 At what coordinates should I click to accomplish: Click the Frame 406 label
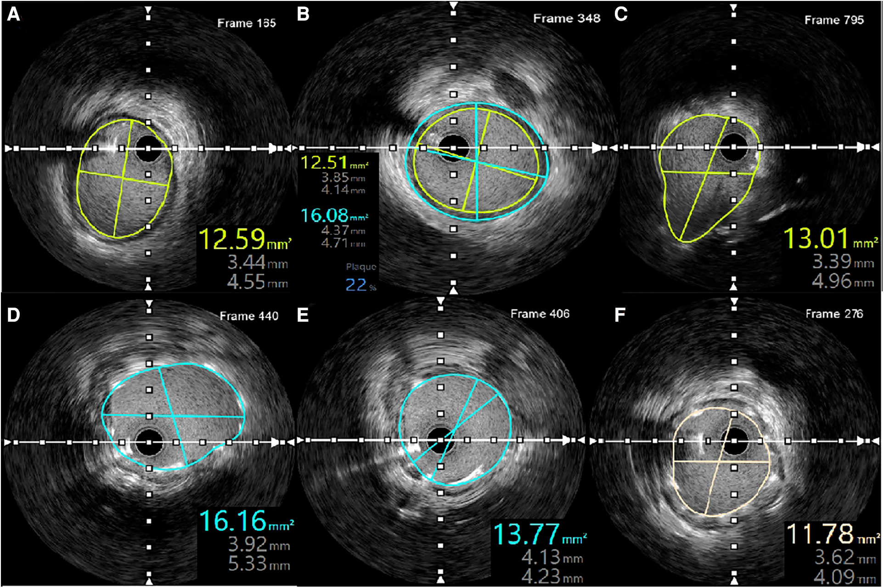coord(540,314)
